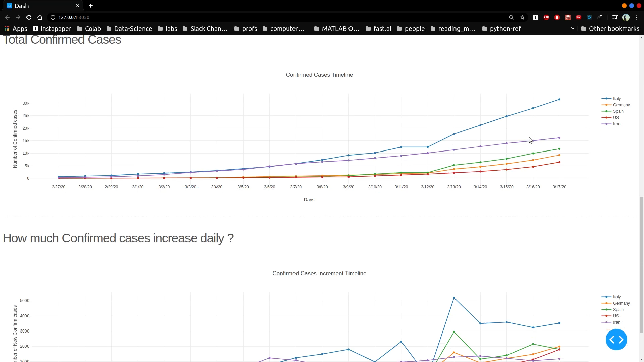Open Apps in the bookmarks bar
Viewport: 644px width, 362px height.
coord(16,28)
